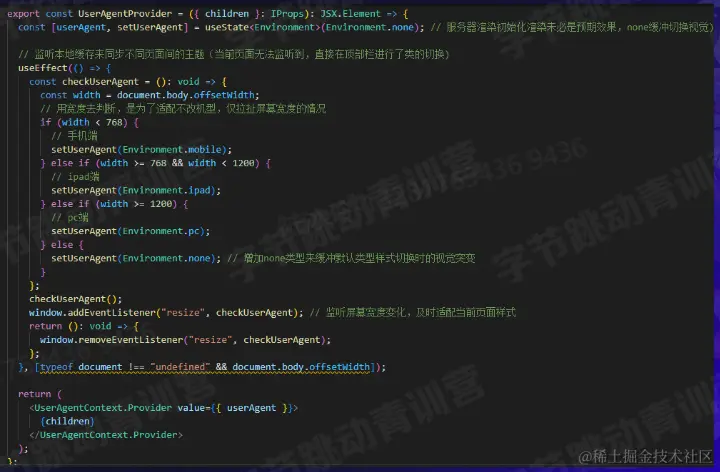Click 'const width' variable declaration
720x472 pixels.
coord(70,95)
